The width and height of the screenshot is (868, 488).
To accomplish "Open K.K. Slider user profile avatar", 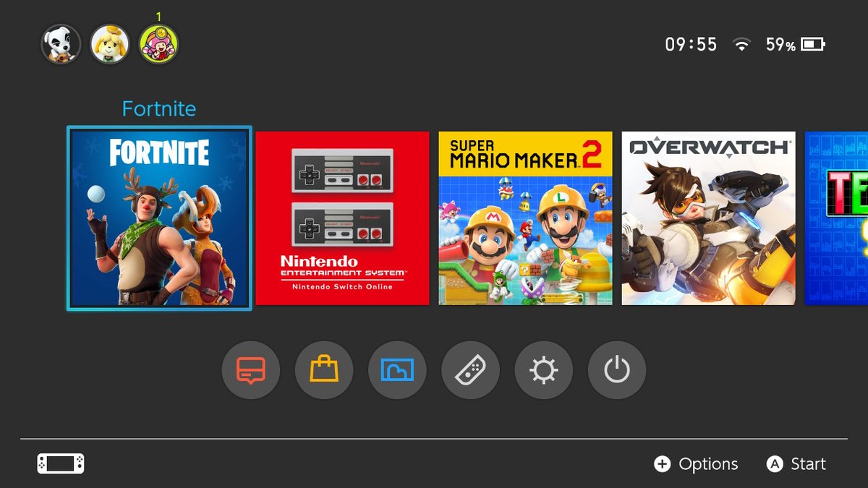I will (61, 44).
